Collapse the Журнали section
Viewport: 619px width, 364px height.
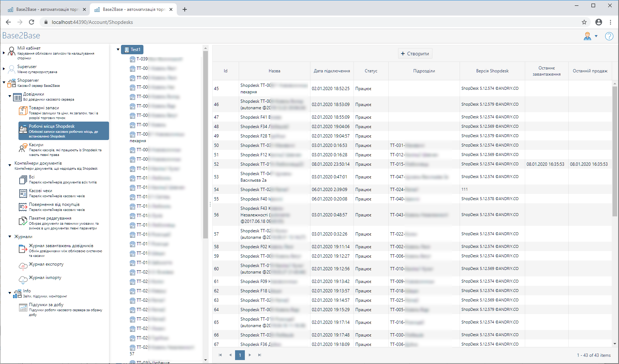pos(10,237)
